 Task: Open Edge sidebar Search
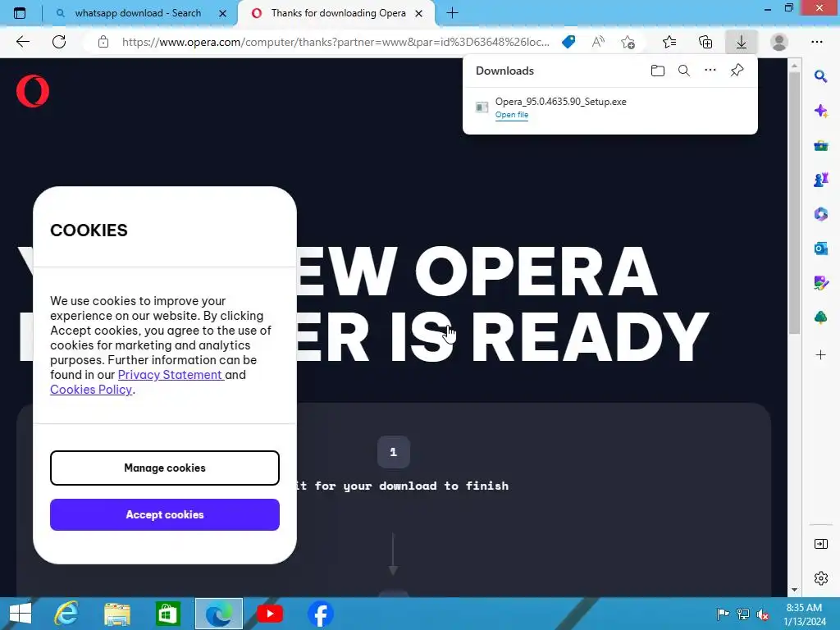point(820,76)
